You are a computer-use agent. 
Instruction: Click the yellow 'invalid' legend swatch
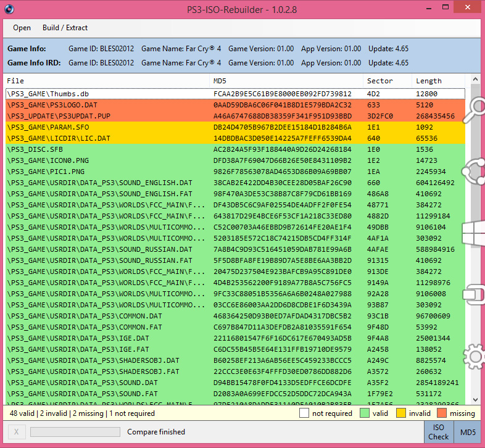point(401,413)
